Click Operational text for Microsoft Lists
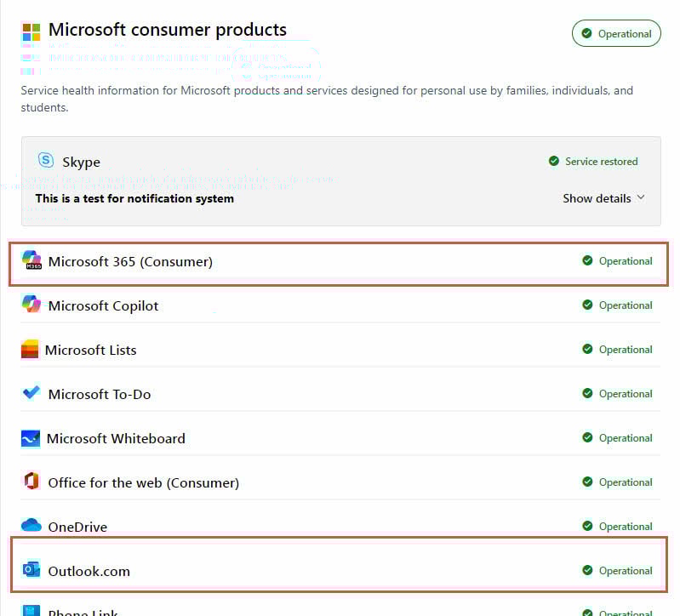The height and width of the screenshot is (616, 680). coord(626,350)
